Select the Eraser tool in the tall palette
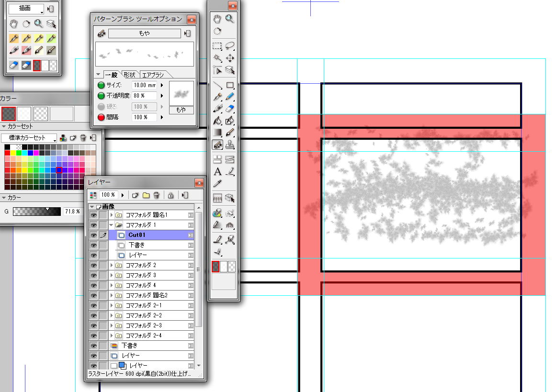This screenshot has width=556, height=392. click(x=230, y=109)
